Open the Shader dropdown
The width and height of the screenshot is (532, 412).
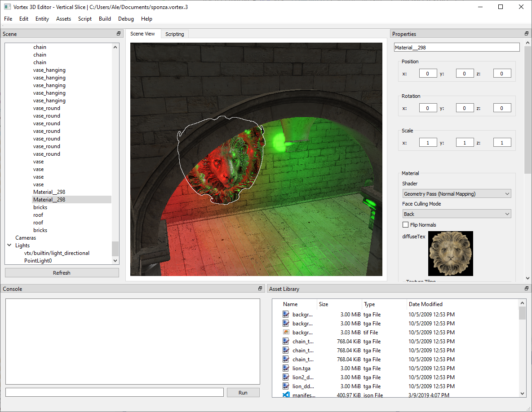tap(457, 194)
